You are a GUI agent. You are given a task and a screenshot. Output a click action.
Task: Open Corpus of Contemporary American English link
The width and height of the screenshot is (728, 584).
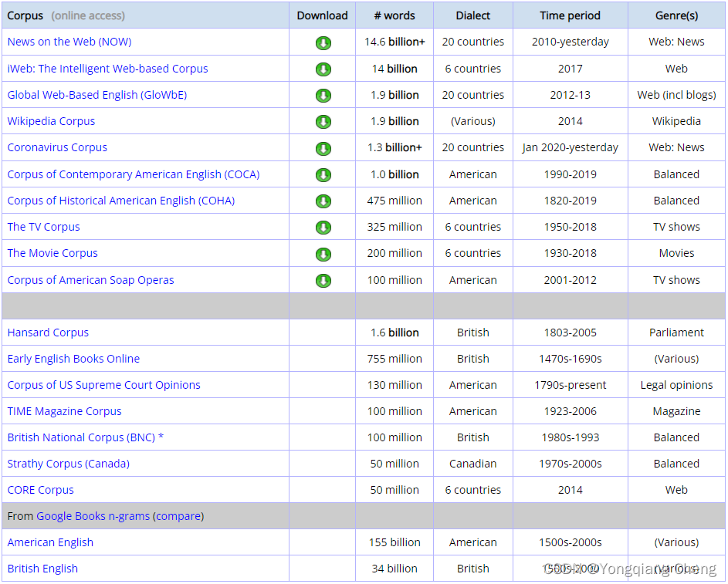tap(134, 174)
